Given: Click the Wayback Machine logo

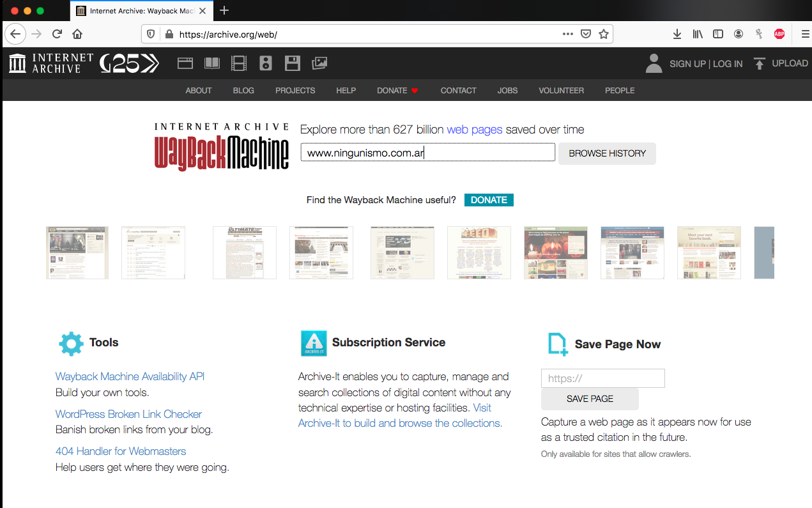Looking at the screenshot, I should [222, 146].
